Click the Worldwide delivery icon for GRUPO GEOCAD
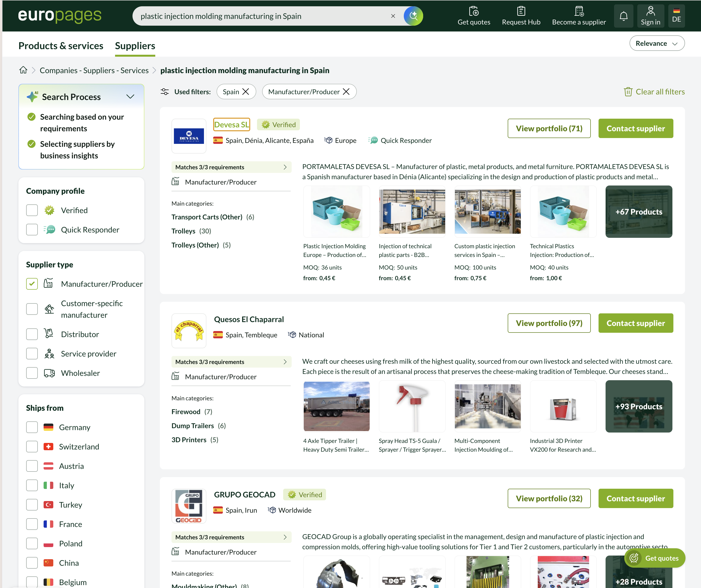Image resolution: width=701 pixels, height=588 pixels. pyautogui.click(x=272, y=510)
